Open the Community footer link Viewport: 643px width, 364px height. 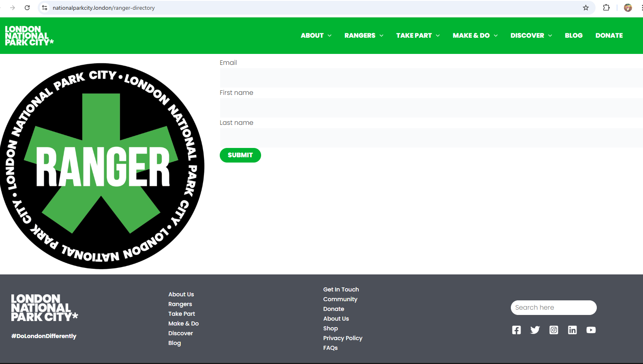pos(340,299)
